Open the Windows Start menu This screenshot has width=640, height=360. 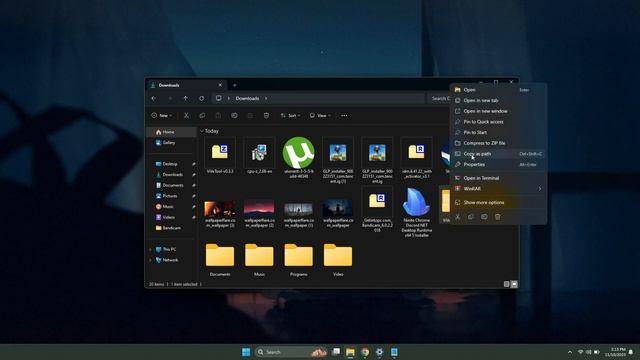tap(246, 352)
